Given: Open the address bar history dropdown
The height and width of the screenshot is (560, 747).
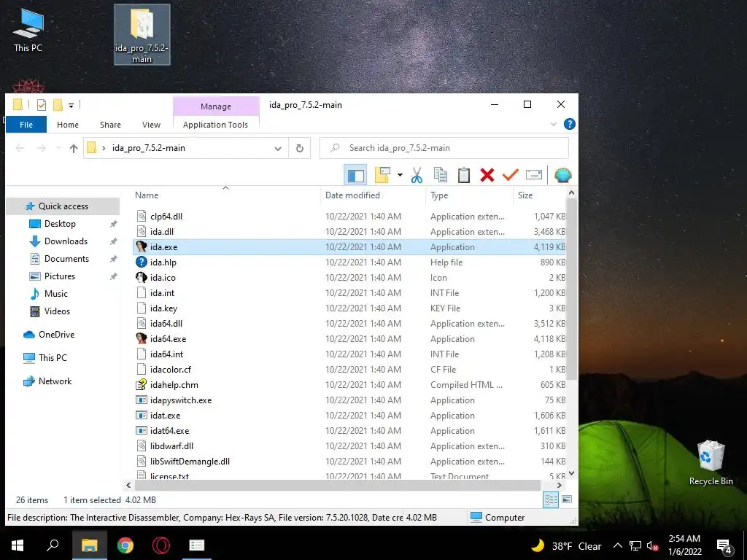Looking at the screenshot, I should (x=278, y=149).
